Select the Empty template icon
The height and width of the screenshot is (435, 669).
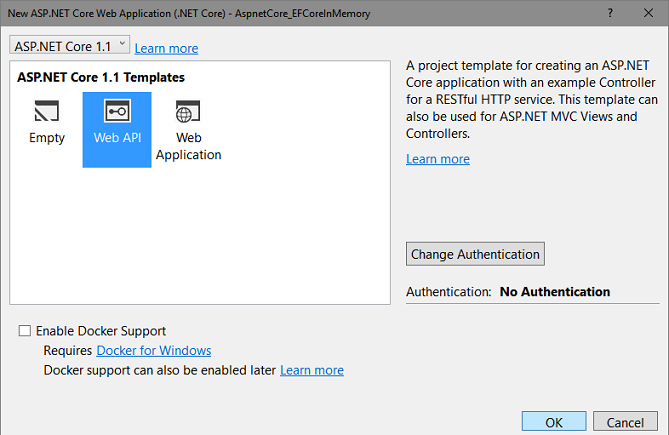pos(47,111)
